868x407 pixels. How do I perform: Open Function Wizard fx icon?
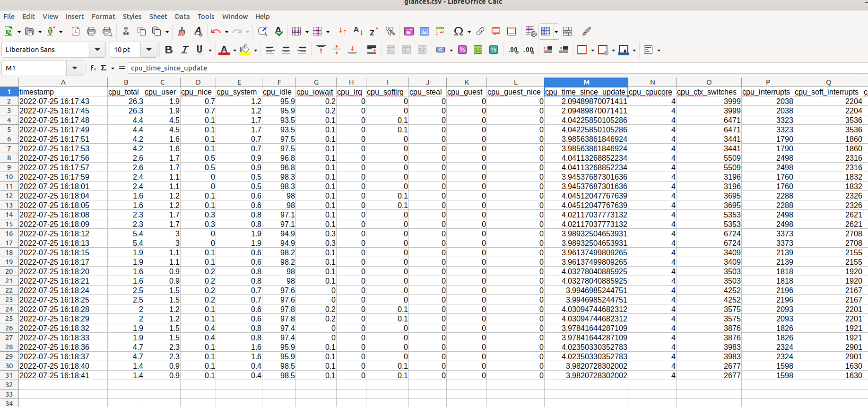93,68
